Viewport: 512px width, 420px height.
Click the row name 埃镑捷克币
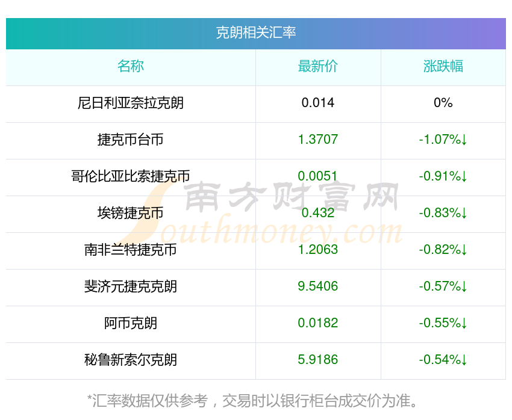point(131,213)
